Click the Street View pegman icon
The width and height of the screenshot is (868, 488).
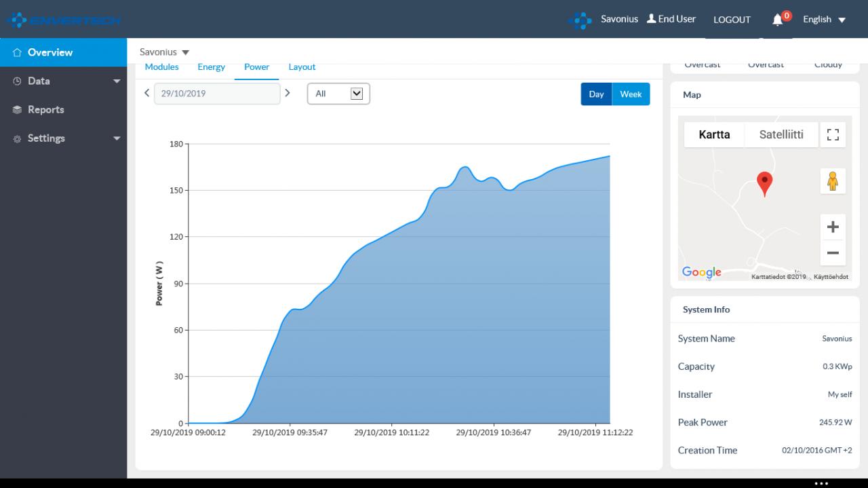(x=833, y=181)
